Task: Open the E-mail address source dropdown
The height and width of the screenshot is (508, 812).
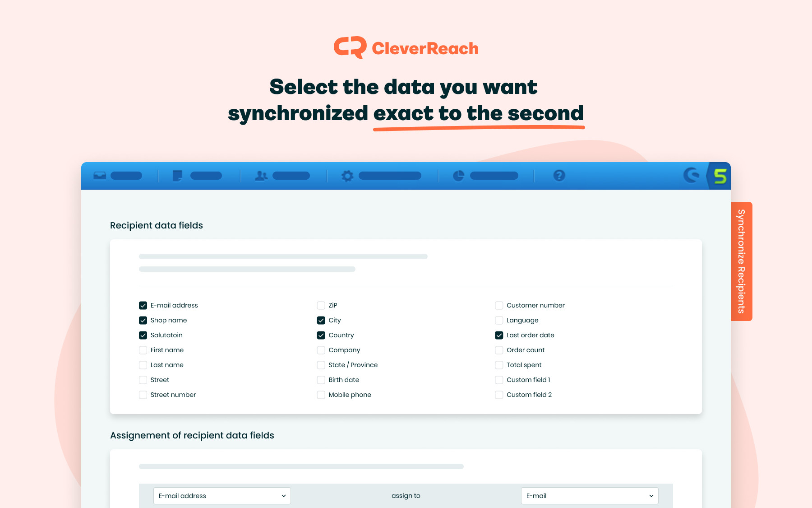Action: click(222, 496)
